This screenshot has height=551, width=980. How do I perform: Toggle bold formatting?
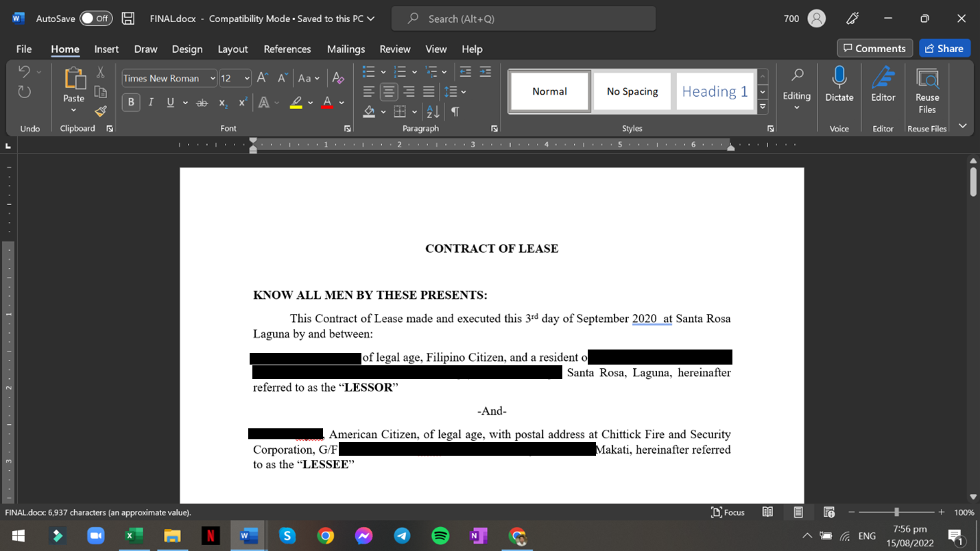[131, 103]
